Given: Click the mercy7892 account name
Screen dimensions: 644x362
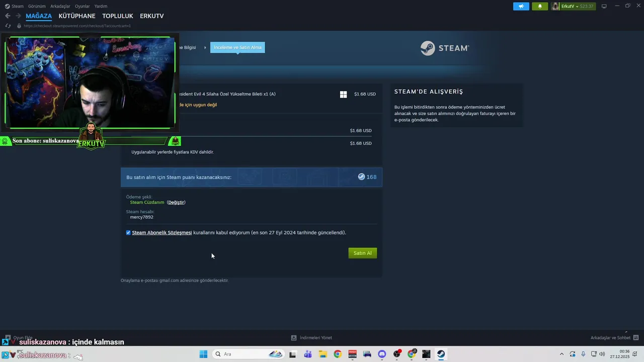Looking at the screenshot, I should 141,217.
